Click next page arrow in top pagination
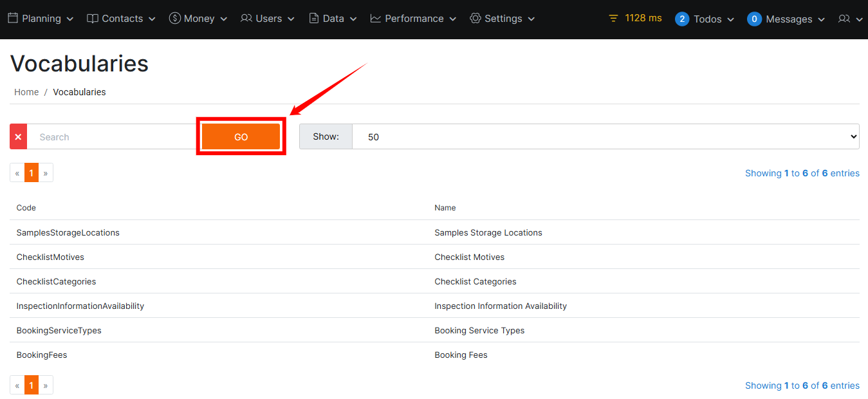The image size is (868, 399). pyautogui.click(x=46, y=173)
